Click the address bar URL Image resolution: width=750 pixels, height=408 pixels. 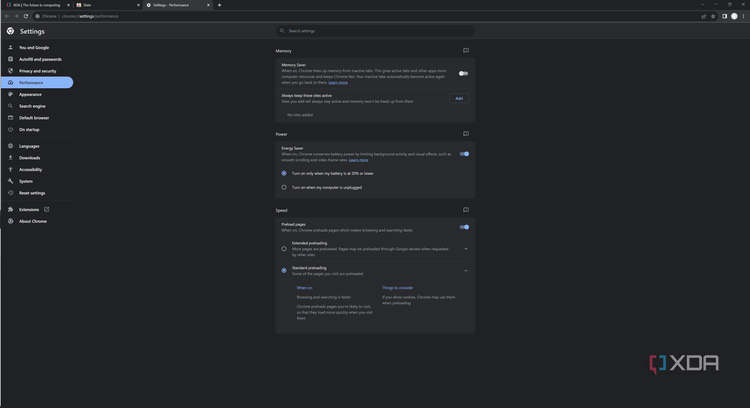[x=90, y=16]
